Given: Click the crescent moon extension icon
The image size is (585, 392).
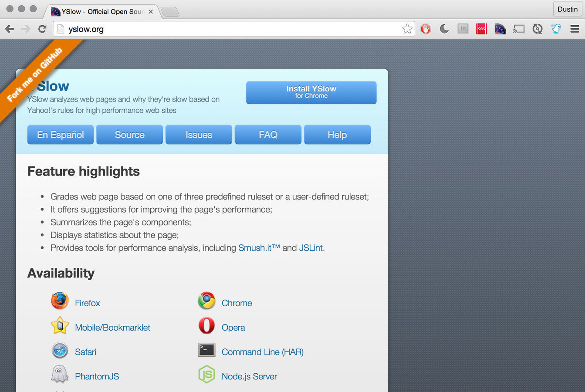Looking at the screenshot, I should click(x=444, y=29).
